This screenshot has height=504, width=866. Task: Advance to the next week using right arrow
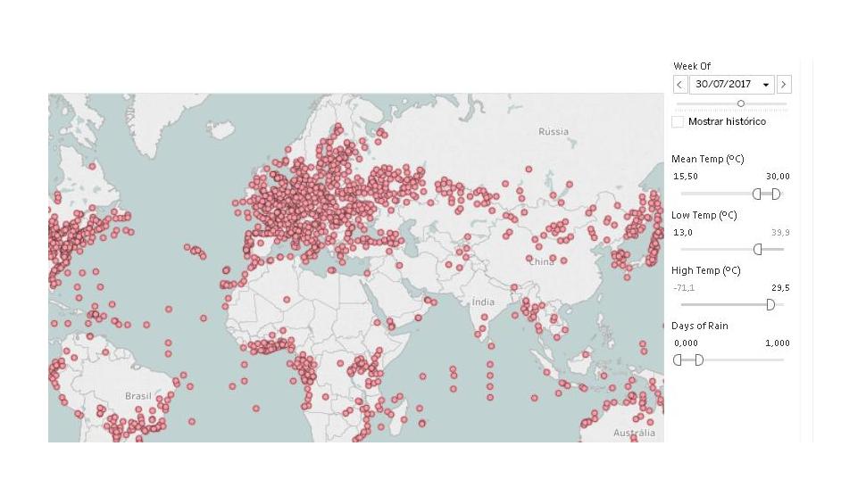pos(784,85)
